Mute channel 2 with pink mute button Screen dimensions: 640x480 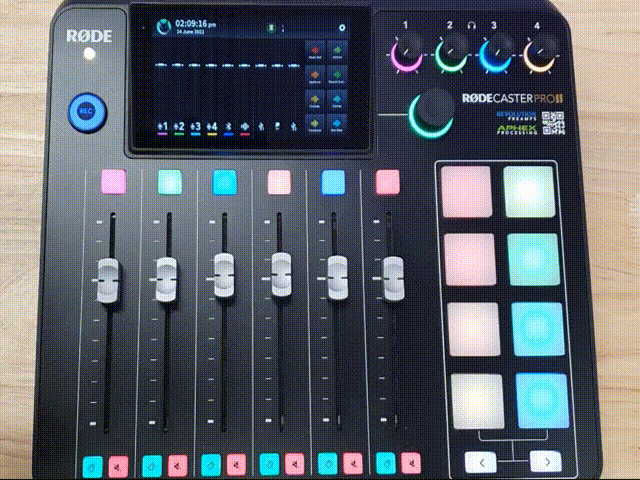[178, 465]
